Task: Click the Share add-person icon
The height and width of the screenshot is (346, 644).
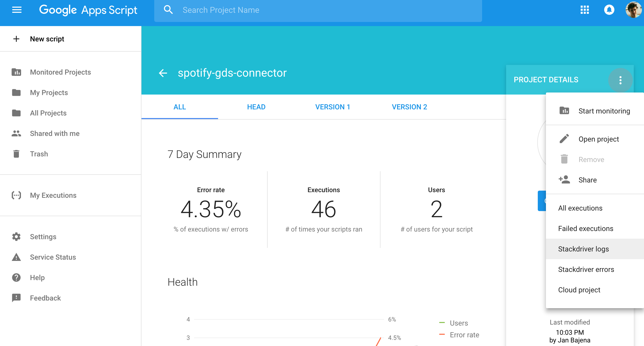Action: point(564,180)
